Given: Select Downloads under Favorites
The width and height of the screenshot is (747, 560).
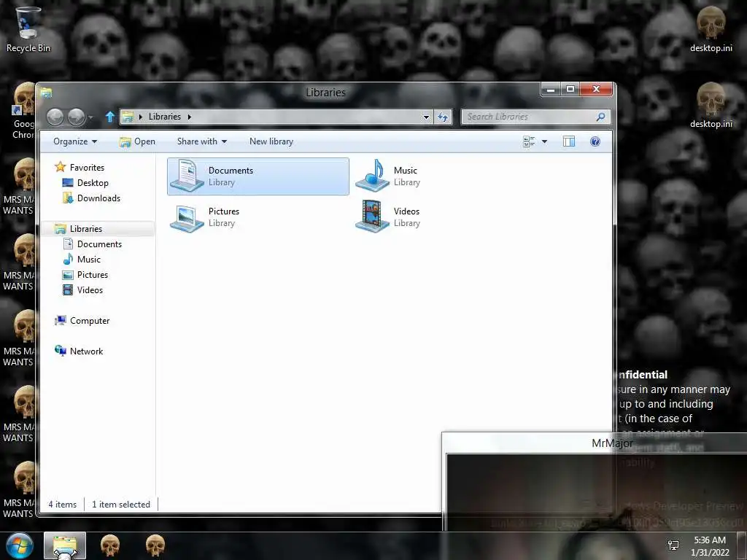Looking at the screenshot, I should pyautogui.click(x=98, y=198).
